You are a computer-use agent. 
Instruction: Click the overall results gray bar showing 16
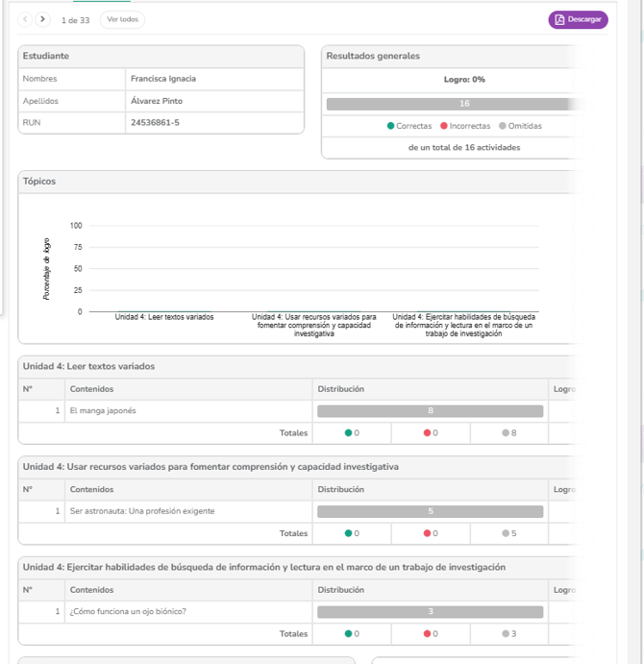(452, 104)
